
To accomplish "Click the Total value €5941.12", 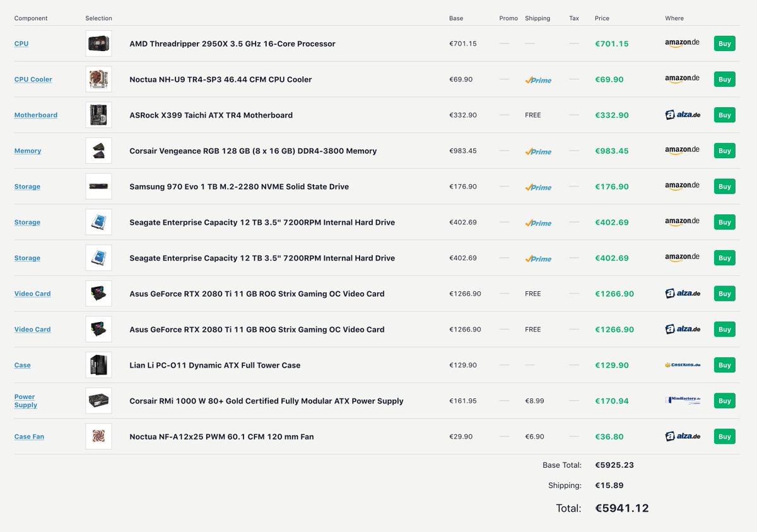I will point(622,508).
